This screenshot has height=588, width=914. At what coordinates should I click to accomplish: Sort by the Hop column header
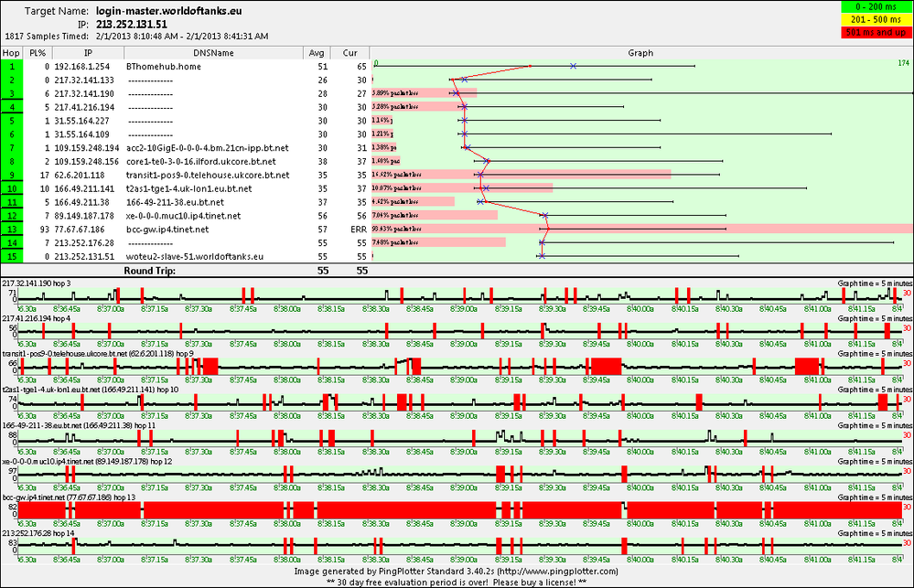(11, 53)
